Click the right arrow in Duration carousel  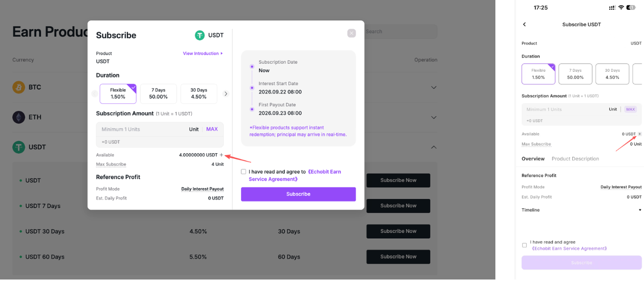pos(226,94)
